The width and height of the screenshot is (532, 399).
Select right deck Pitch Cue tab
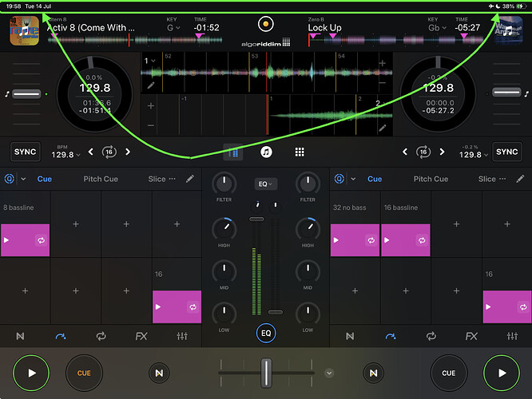431,179
